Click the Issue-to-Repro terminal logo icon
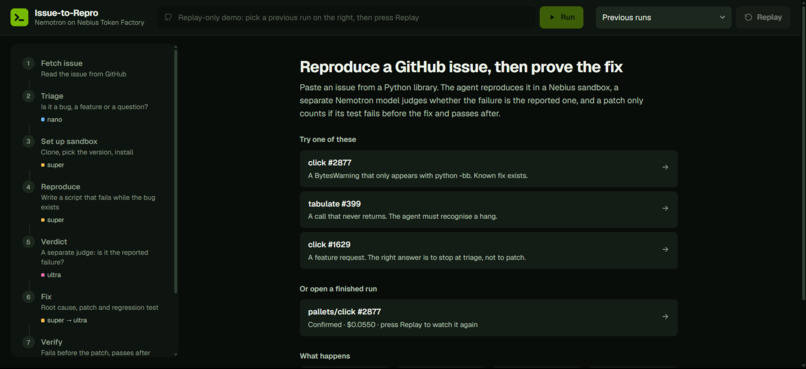Screen dimensions: 806x369 19,17
